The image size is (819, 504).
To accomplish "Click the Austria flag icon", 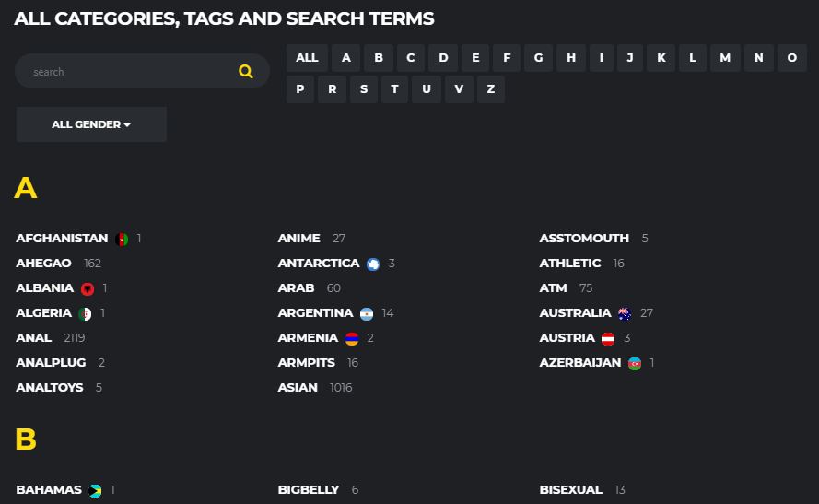I will point(608,339).
